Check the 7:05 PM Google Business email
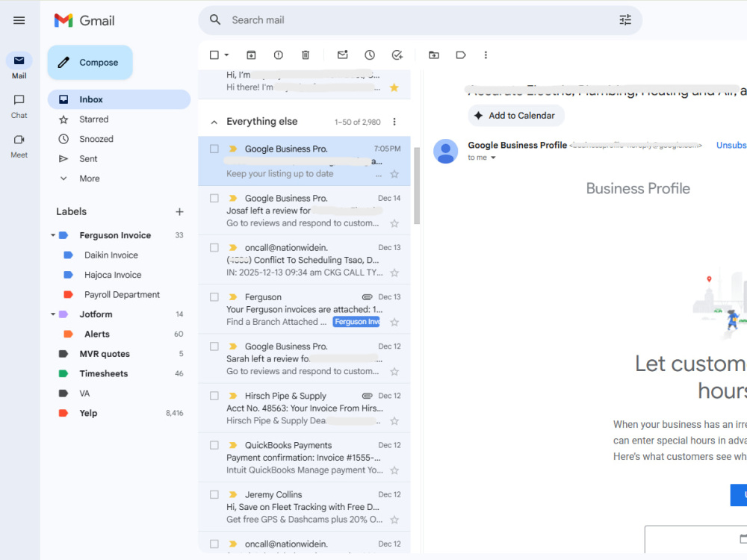The width and height of the screenshot is (747, 560). [214, 149]
